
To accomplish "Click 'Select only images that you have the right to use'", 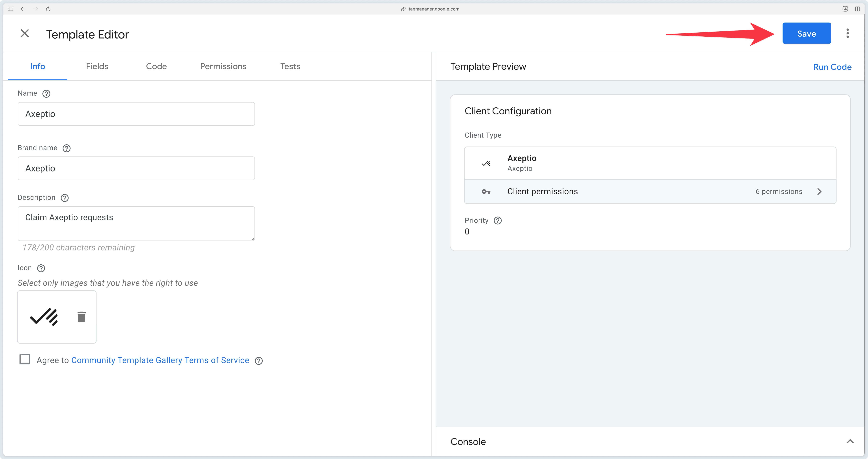I will (x=107, y=283).
